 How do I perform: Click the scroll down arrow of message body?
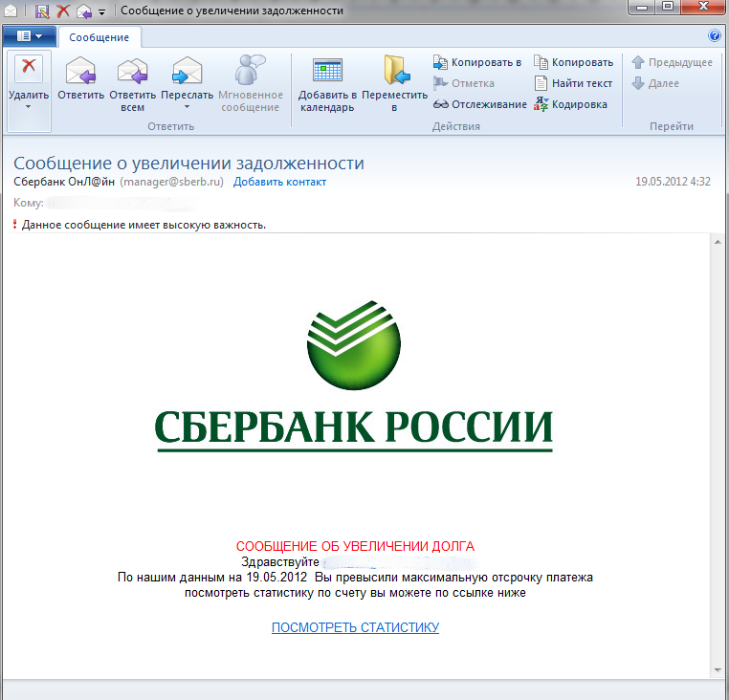tap(718, 670)
